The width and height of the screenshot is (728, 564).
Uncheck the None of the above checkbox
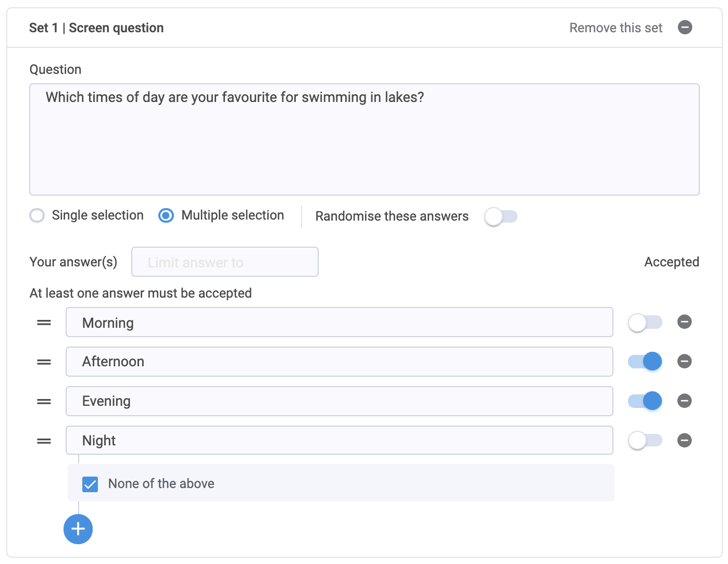coord(90,484)
